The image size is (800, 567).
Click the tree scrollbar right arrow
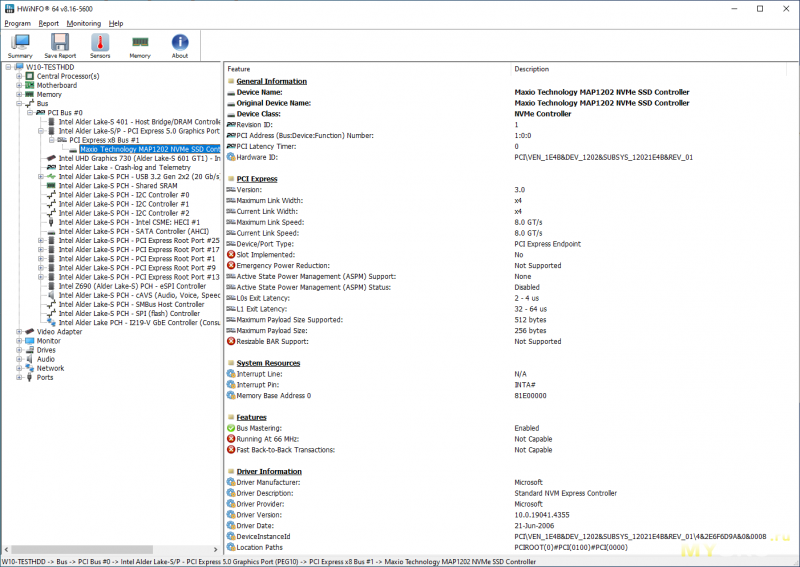pos(215,550)
